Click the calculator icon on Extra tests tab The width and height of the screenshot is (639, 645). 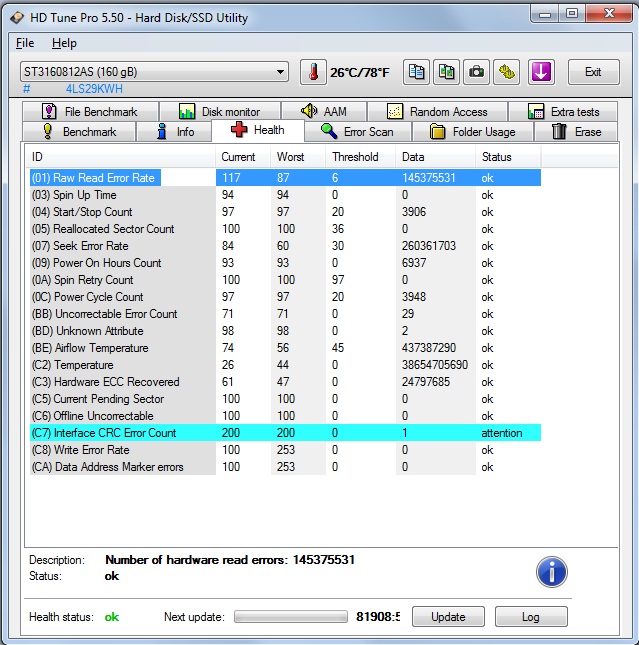coord(536,111)
